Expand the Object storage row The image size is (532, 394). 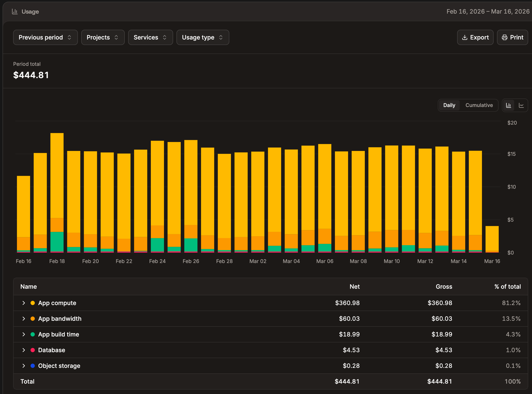pyautogui.click(x=24, y=366)
